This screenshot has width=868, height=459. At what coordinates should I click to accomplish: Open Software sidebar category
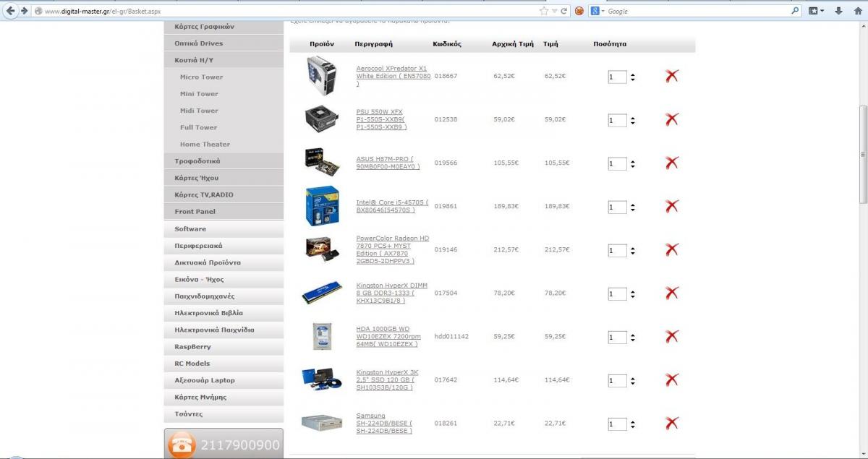[224, 228]
